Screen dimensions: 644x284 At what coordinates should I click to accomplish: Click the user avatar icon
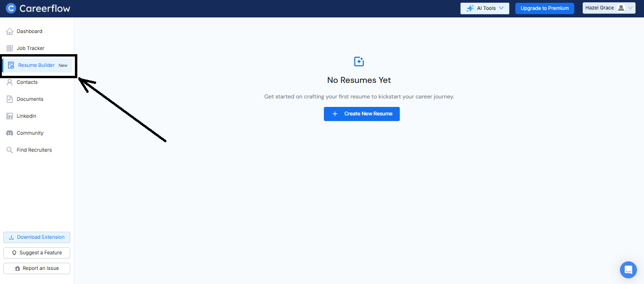point(621,8)
